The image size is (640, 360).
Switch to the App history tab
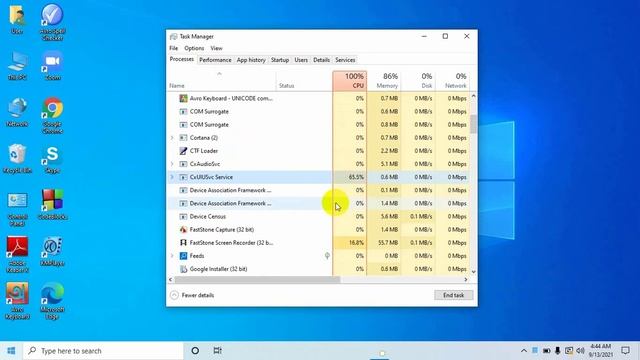[251, 60]
